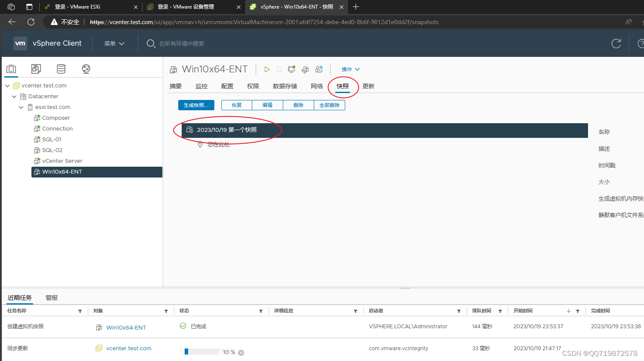The width and height of the screenshot is (644, 361).
Task: Collapse the esxi.test.com host node
Action: [21, 107]
